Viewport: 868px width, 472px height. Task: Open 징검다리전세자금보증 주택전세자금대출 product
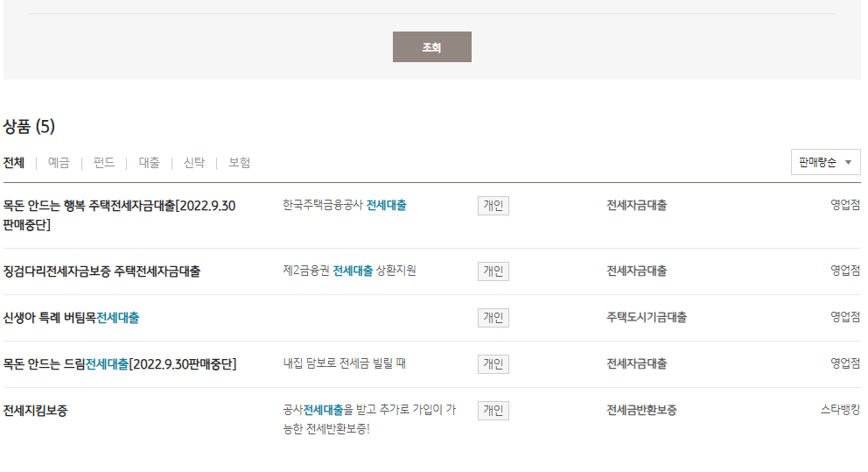(x=101, y=271)
